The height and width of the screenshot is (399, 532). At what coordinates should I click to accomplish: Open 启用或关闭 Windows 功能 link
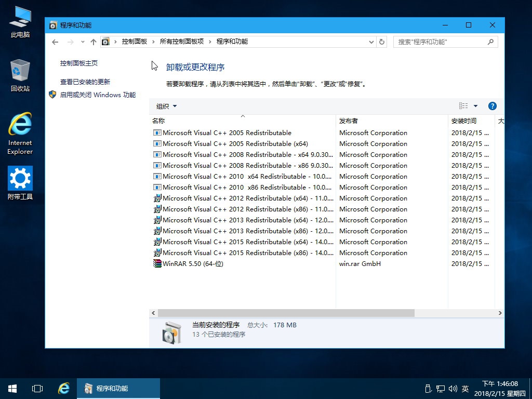coord(98,95)
